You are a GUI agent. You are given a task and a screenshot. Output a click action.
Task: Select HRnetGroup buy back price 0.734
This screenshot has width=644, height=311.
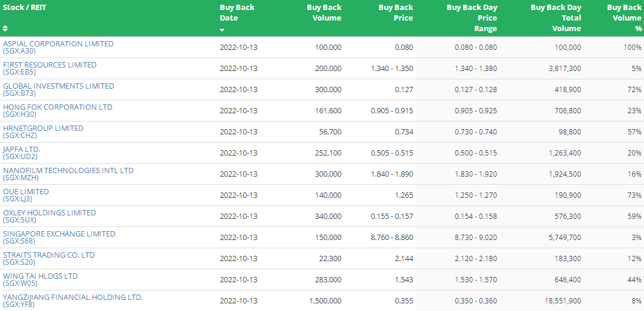point(404,131)
